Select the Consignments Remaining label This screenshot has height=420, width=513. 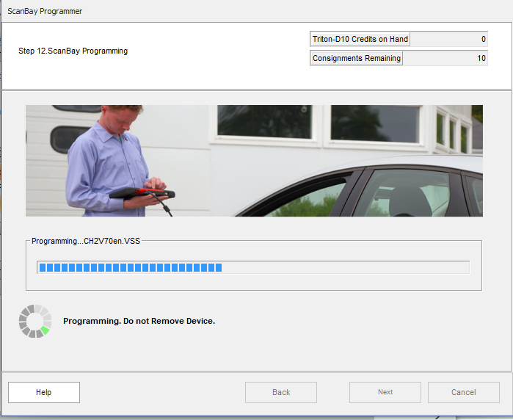tap(356, 58)
